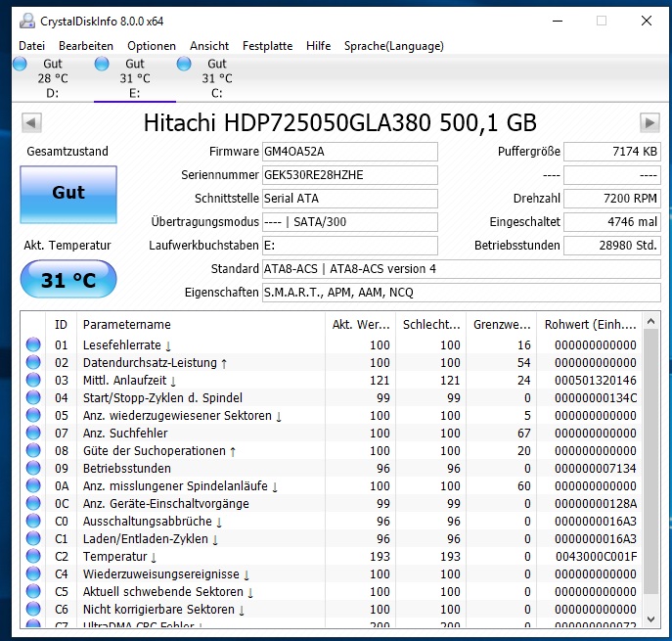Select Anz. Geräte-Einschaltvorgänge parameter name
The height and width of the screenshot is (641, 672).
pyautogui.click(x=166, y=503)
